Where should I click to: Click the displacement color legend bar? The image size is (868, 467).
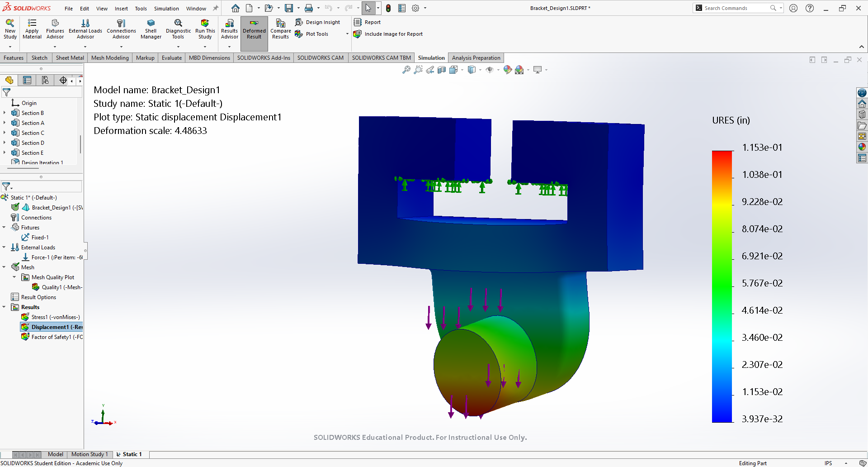722,286
